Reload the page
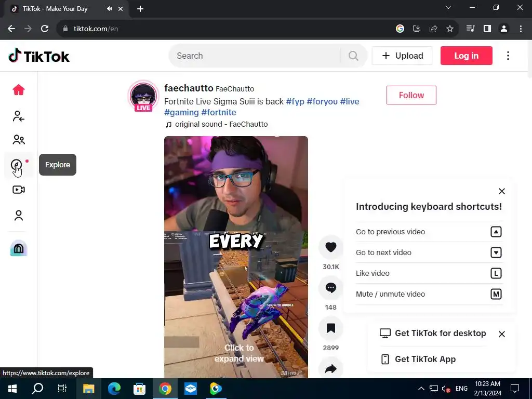The height and width of the screenshot is (399, 532). 45,29
